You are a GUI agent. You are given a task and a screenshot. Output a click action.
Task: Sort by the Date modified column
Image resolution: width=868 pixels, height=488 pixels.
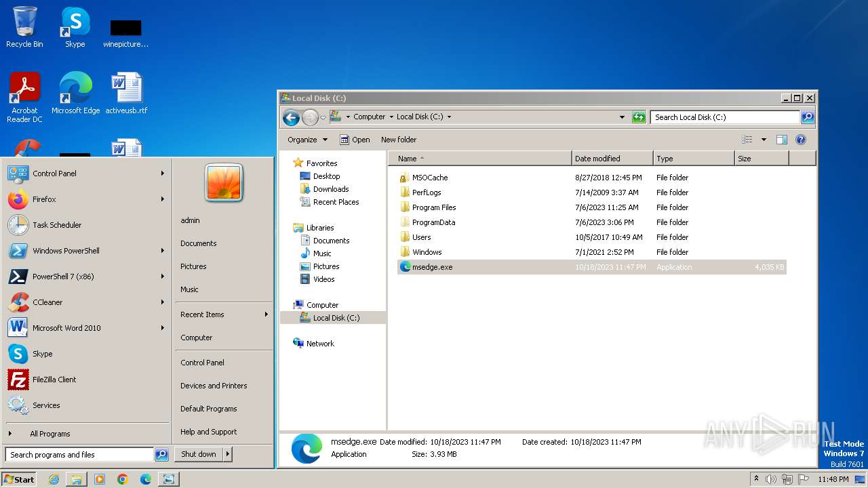pos(612,159)
